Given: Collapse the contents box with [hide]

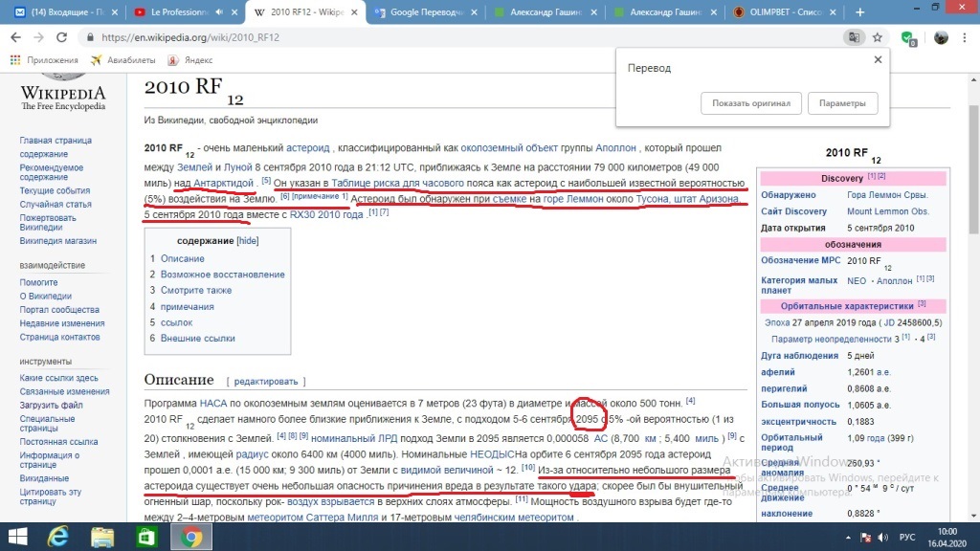Looking at the screenshot, I should [x=248, y=240].
